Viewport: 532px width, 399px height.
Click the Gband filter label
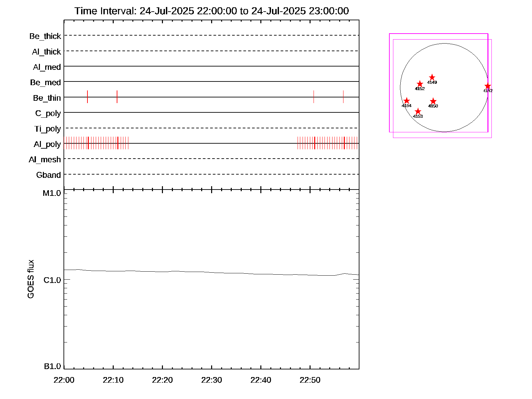click(x=49, y=175)
